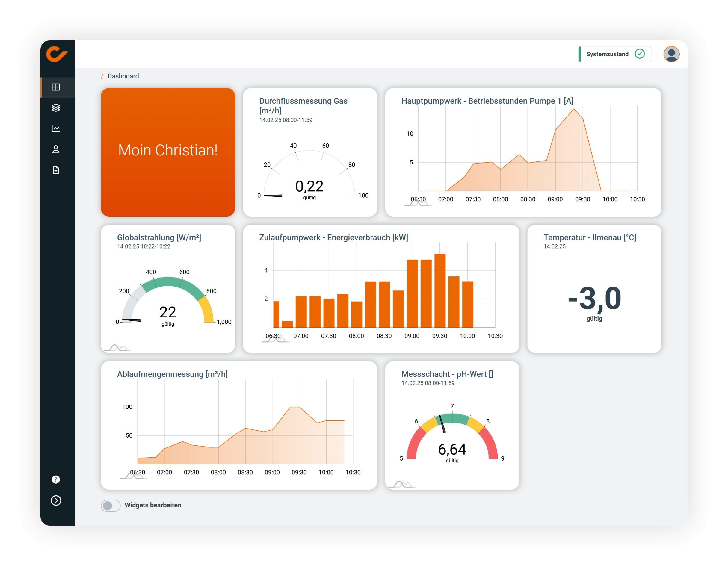Click the help question mark icon
This screenshot has width=728, height=566.
pos(56,479)
